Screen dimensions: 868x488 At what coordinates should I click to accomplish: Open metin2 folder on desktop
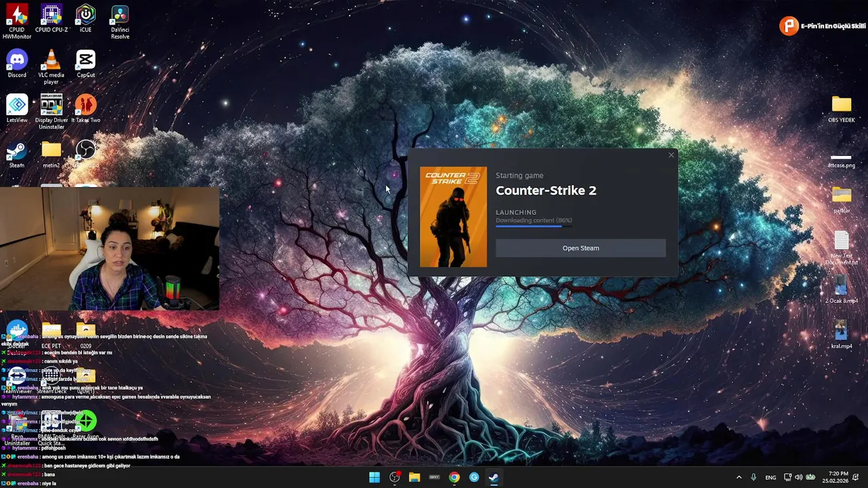tap(52, 154)
